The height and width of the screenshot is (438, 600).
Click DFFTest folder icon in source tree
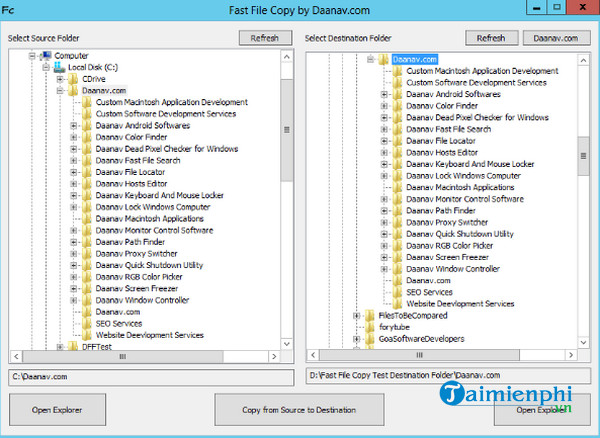pyautogui.click(x=73, y=347)
